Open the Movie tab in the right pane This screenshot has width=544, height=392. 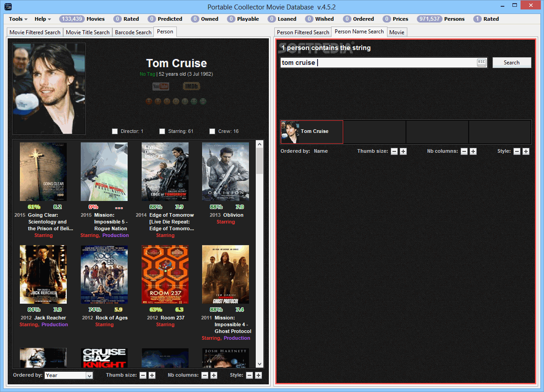(397, 32)
